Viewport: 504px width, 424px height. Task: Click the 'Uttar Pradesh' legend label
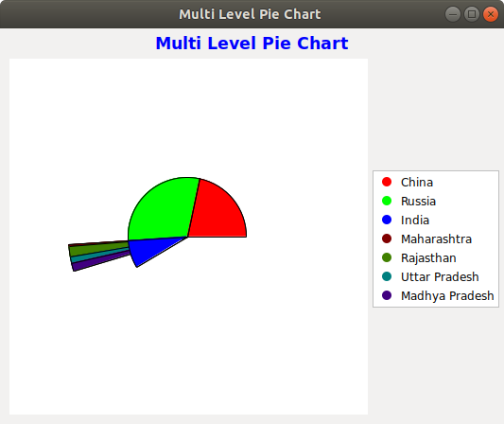(440, 277)
